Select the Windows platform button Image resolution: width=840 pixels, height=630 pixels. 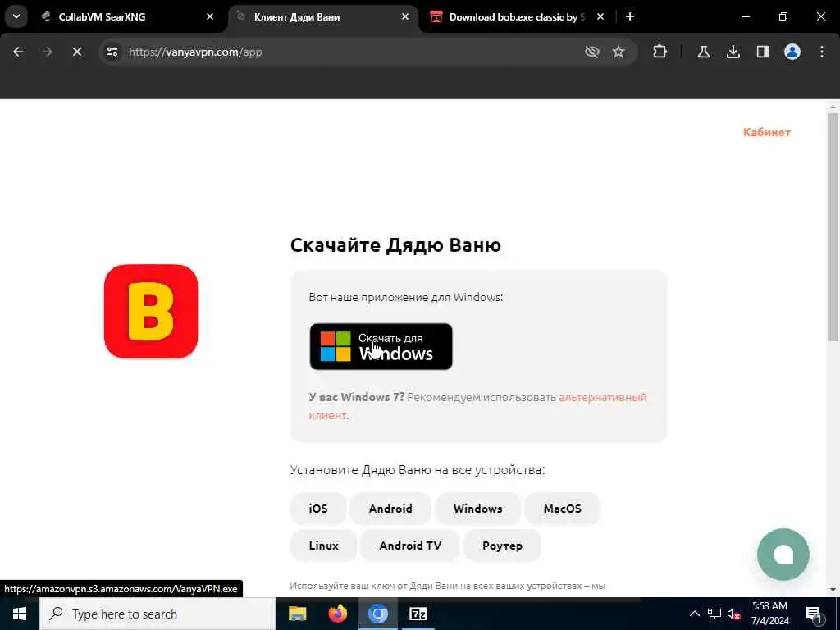478,509
